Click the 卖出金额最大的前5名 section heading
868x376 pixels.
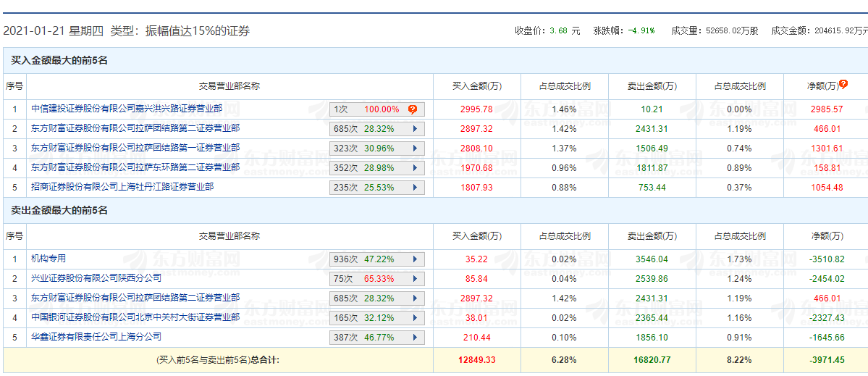(x=59, y=211)
